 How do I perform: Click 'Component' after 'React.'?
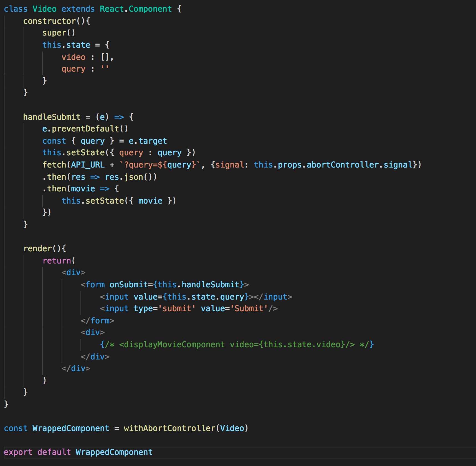pos(150,9)
